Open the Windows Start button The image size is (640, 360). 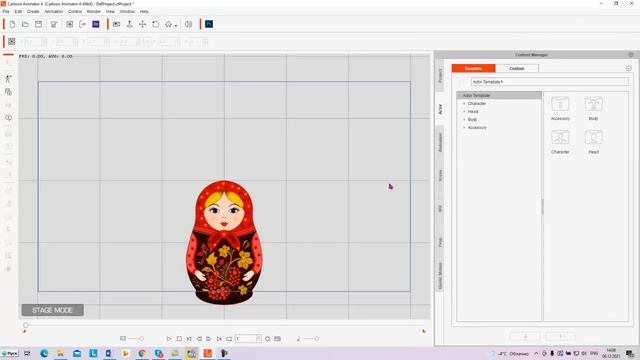10,353
